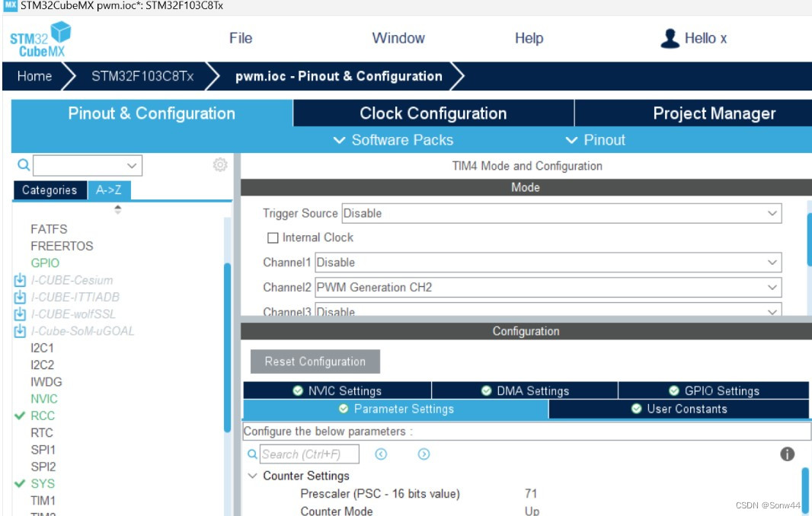812x516 pixels.
Task: Click the Counter Mode value Up
Action: [x=532, y=511]
